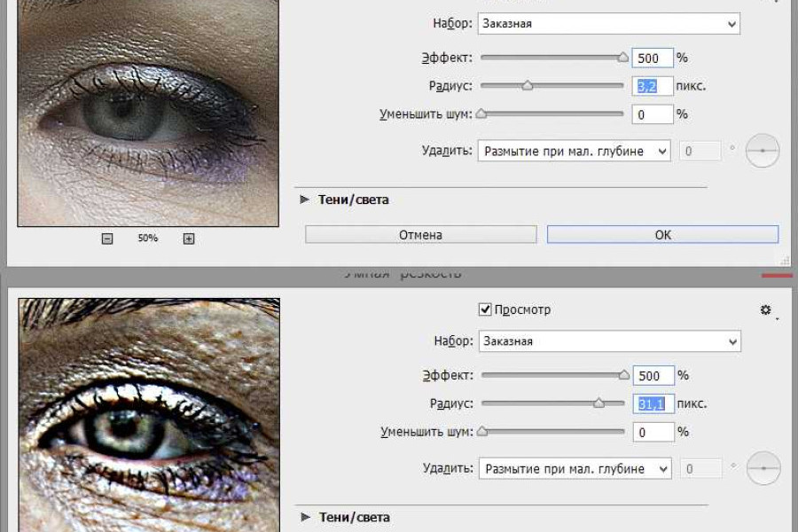The width and height of the screenshot is (798, 532).
Task: Open the Удалить dropdown in the upper dialog
Action: [x=574, y=152]
